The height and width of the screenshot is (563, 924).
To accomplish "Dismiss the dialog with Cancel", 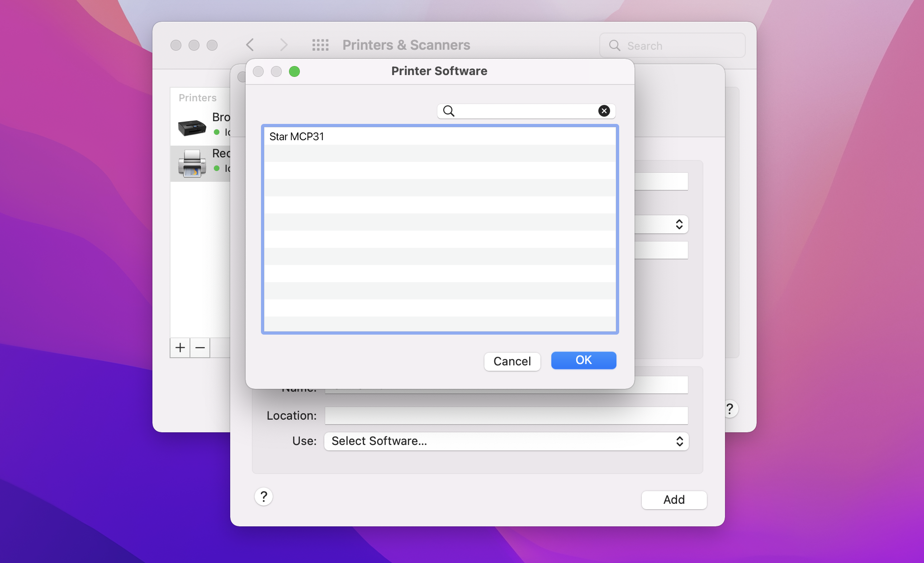I will pos(512,361).
